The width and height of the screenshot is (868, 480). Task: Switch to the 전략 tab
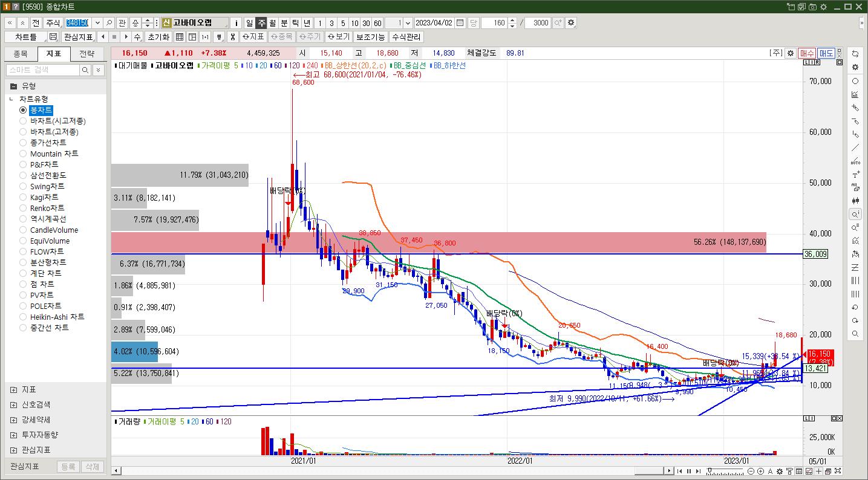click(86, 54)
